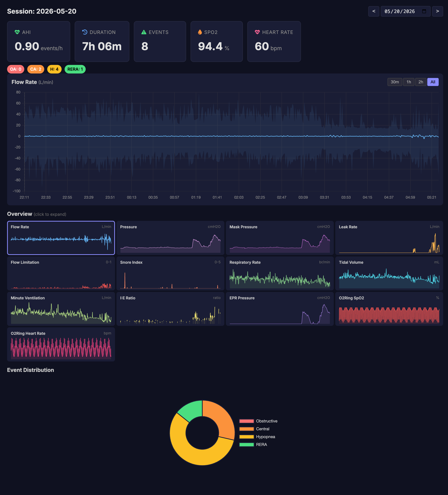Click the 05/20/2026 date input field
The image size is (448, 495).
point(405,11)
